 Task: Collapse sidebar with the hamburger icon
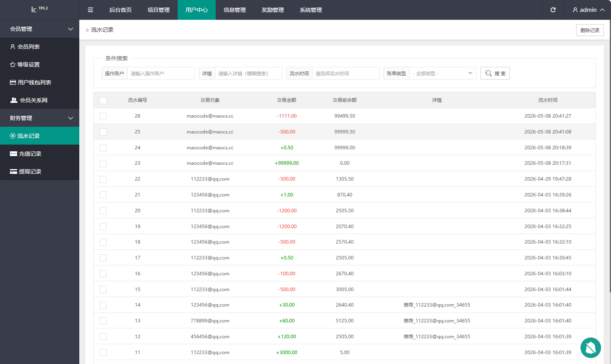[90, 10]
